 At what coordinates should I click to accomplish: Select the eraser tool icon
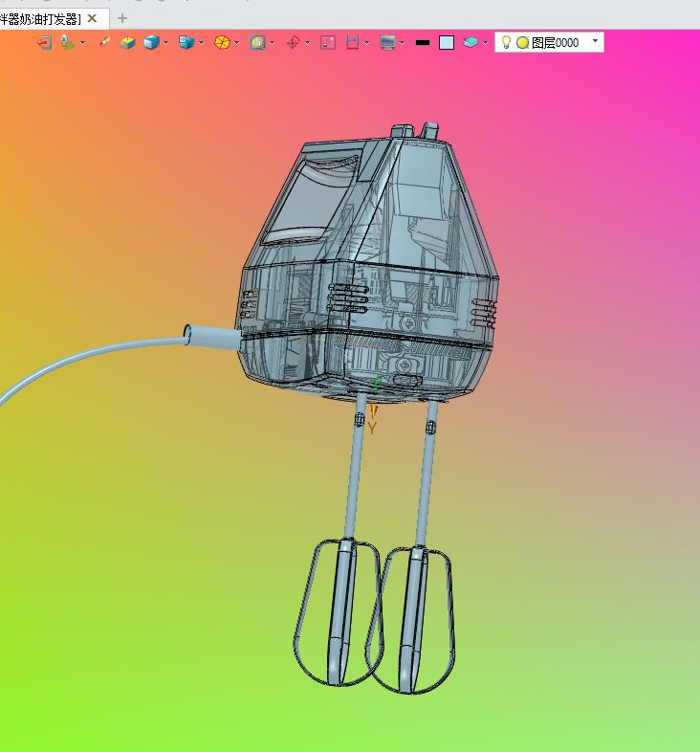coord(104,42)
